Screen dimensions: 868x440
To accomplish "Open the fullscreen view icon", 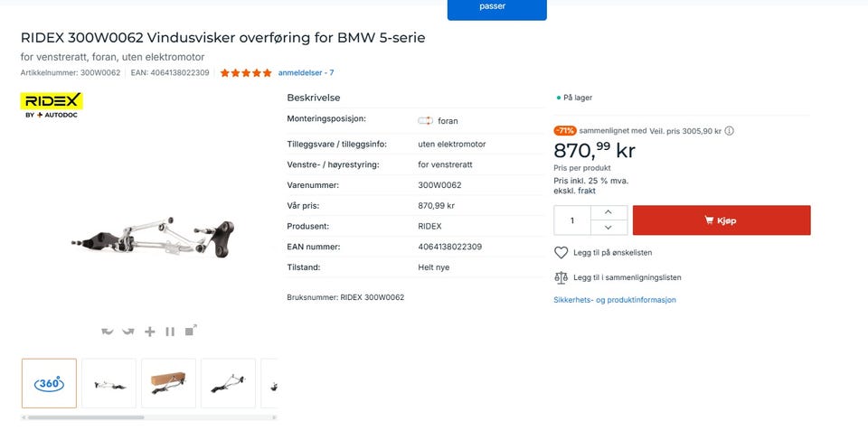I will [x=191, y=331].
